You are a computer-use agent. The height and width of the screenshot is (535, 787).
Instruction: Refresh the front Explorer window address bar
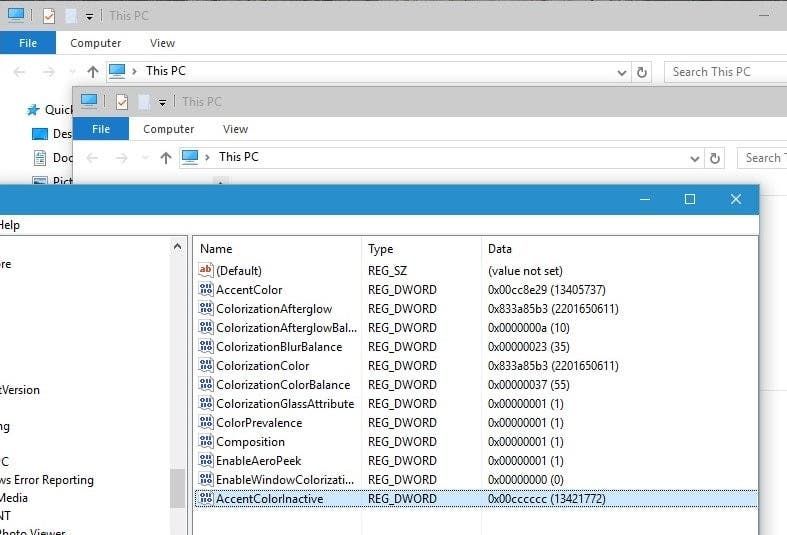715,159
